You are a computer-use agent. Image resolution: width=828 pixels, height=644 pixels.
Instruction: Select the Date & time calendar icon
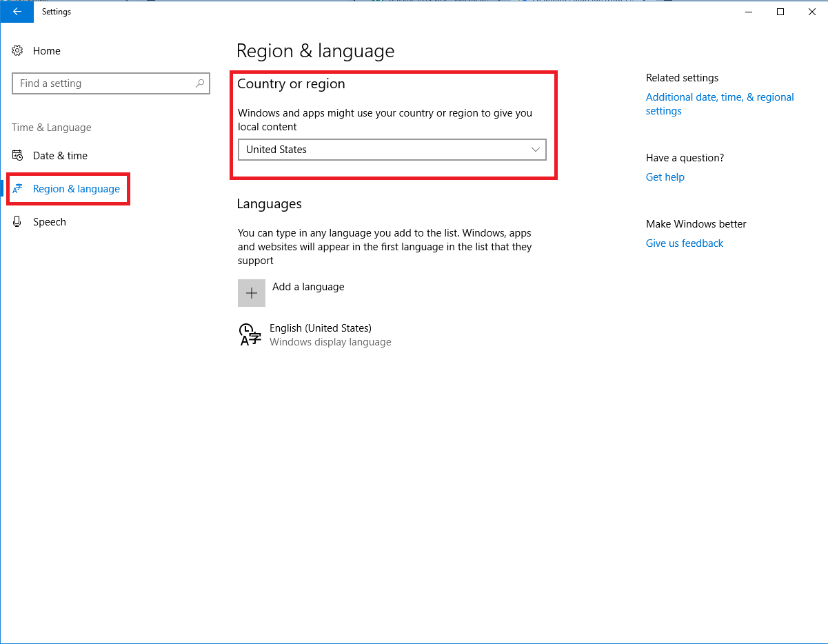click(18, 156)
